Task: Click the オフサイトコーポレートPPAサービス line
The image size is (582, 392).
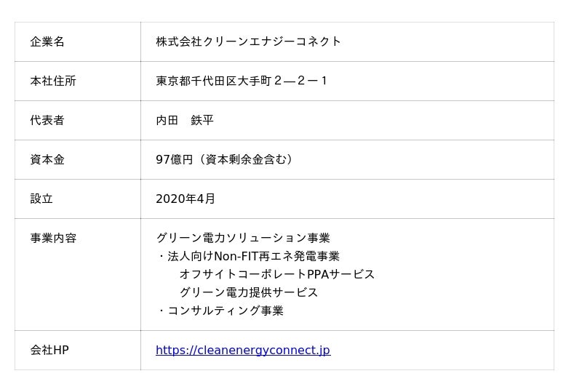Action: tap(277, 275)
